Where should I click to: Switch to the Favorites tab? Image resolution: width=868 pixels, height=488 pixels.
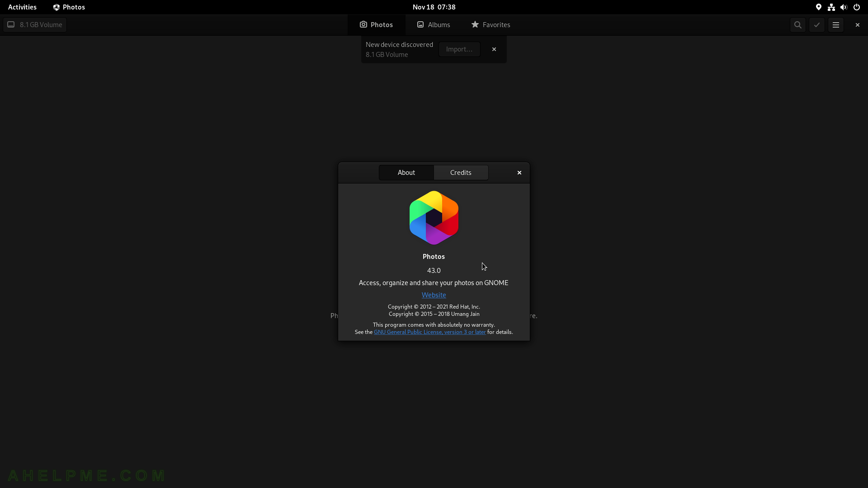click(x=491, y=25)
